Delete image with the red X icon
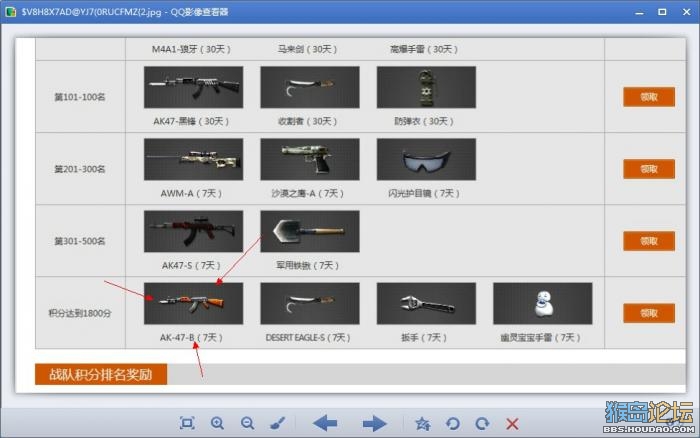 [x=512, y=423]
